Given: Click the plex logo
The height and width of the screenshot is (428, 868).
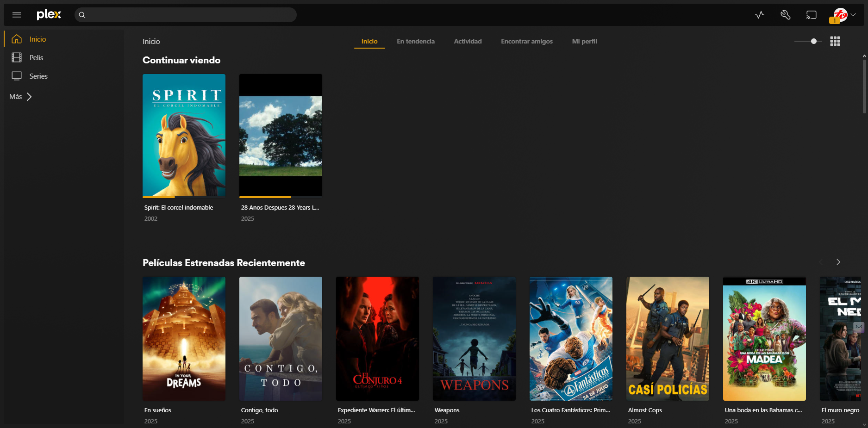Looking at the screenshot, I should 49,14.
